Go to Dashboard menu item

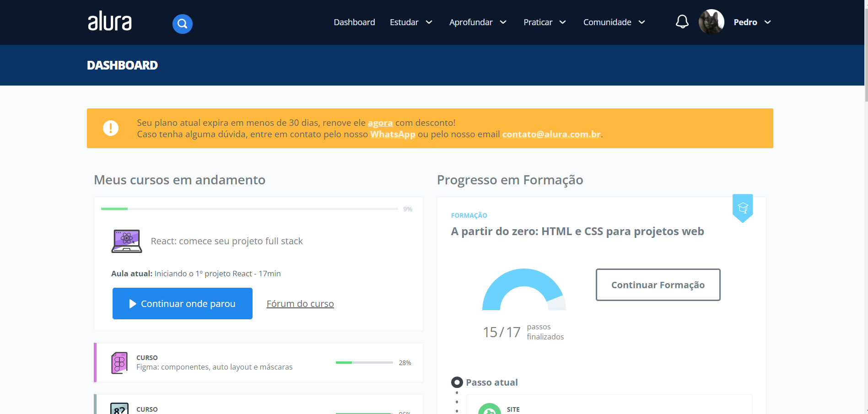354,22
